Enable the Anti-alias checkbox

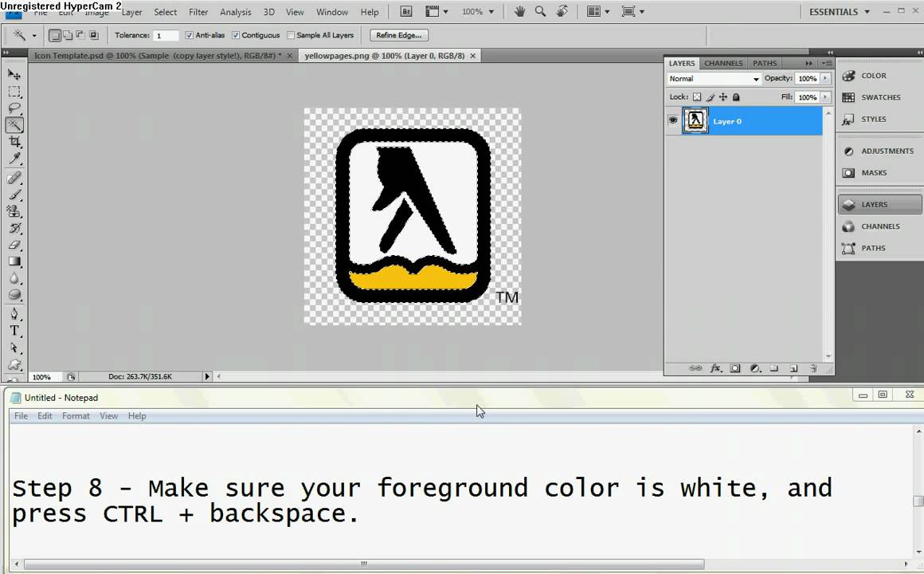(x=188, y=35)
